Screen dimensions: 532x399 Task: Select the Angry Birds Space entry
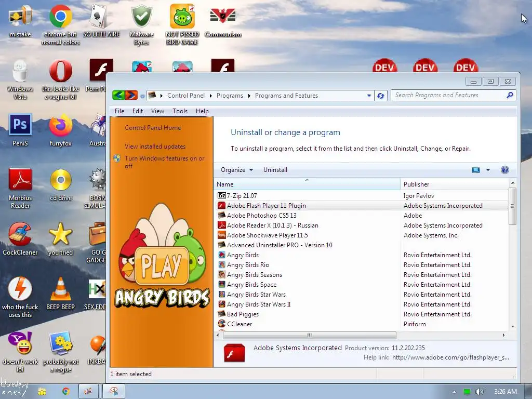point(362,284)
